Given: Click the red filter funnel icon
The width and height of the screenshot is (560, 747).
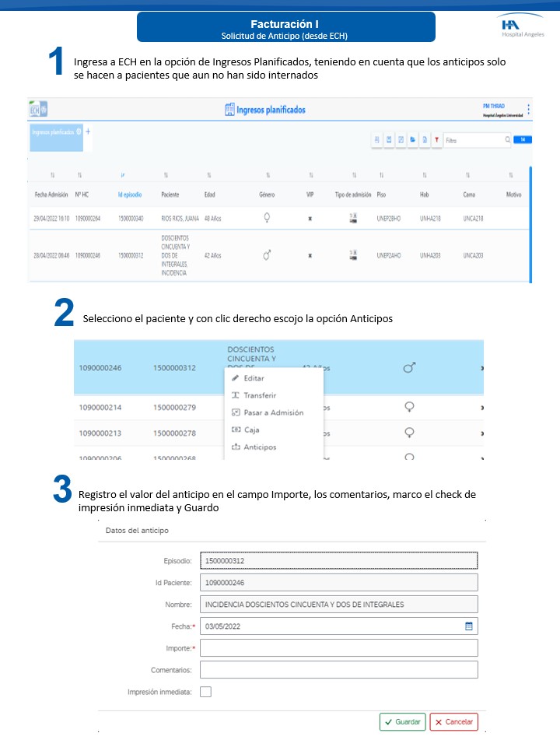Looking at the screenshot, I should tap(436, 140).
